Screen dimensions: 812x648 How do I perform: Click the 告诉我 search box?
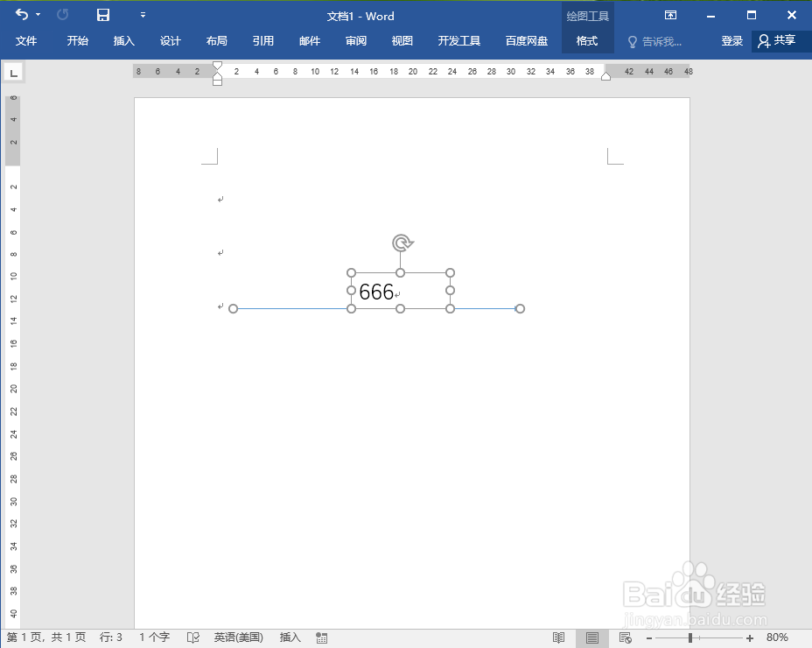tap(654, 41)
